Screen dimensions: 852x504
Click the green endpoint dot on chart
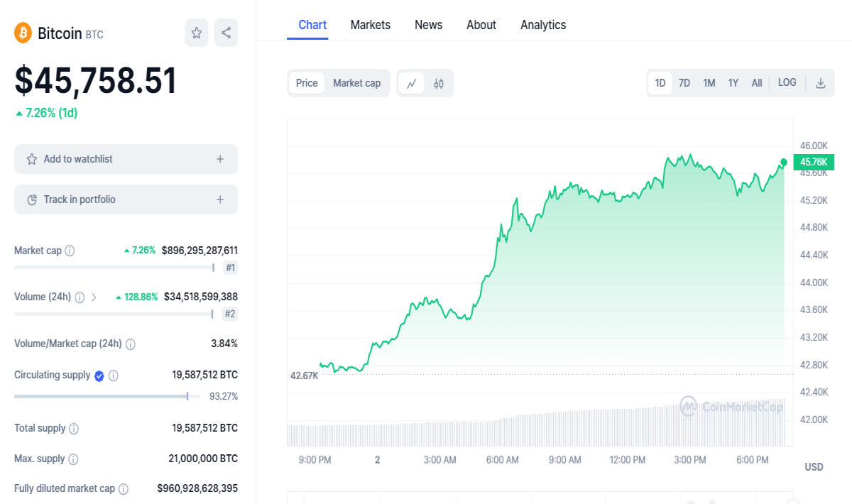(784, 163)
